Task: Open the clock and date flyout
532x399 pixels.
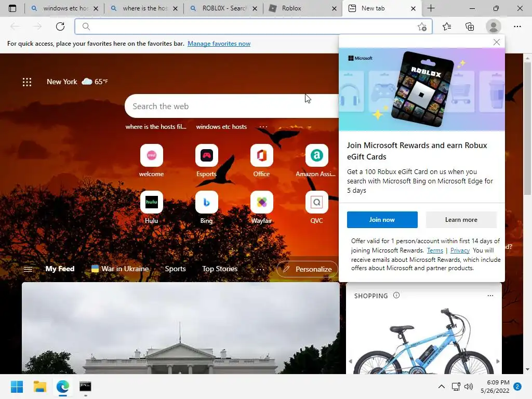Action: pyautogui.click(x=495, y=387)
